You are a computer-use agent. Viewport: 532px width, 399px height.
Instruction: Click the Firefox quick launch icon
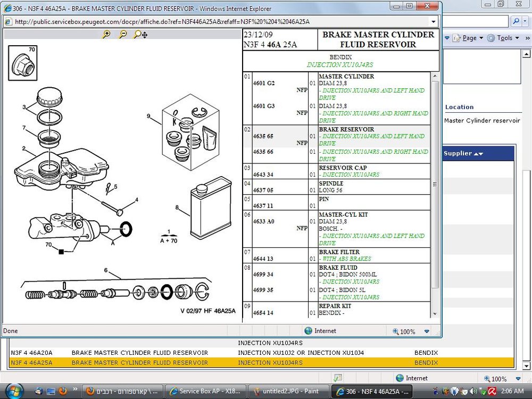pos(63,391)
